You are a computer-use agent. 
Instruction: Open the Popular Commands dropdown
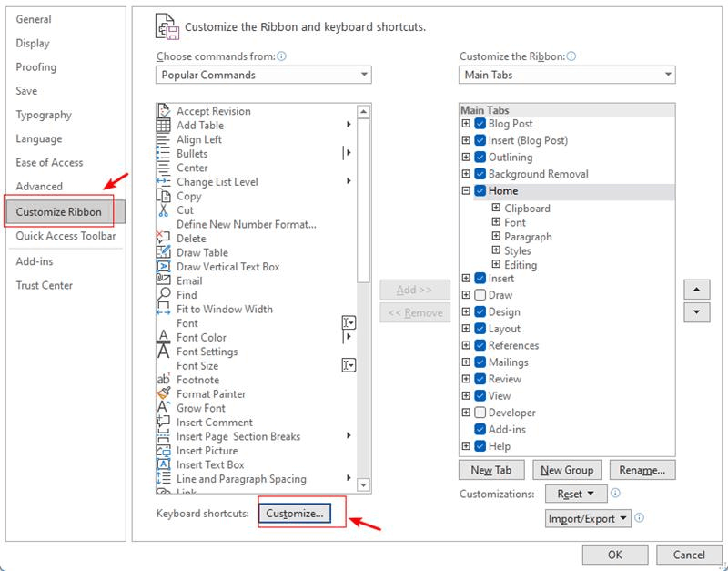coord(264,75)
